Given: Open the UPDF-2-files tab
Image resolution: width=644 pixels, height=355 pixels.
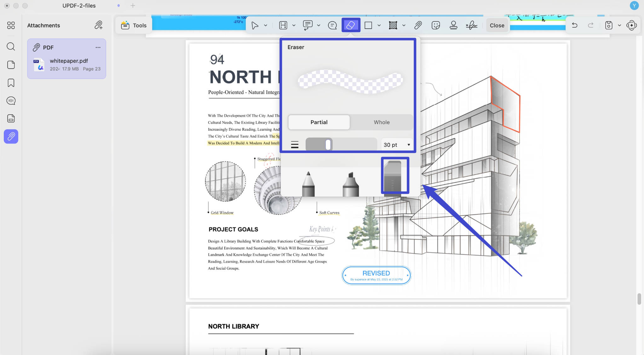Looking at the screenshot, I should (79, 5).
